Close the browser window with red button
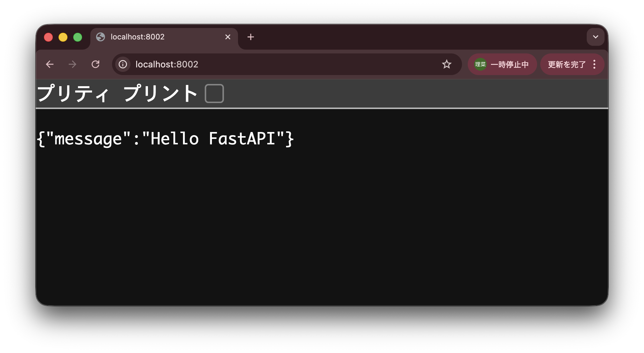Viewport: 644px width, 353px height. coord(48,37)
